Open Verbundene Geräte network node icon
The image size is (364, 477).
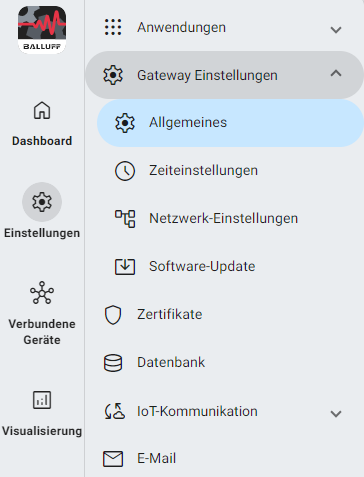(x=42, y=293)
